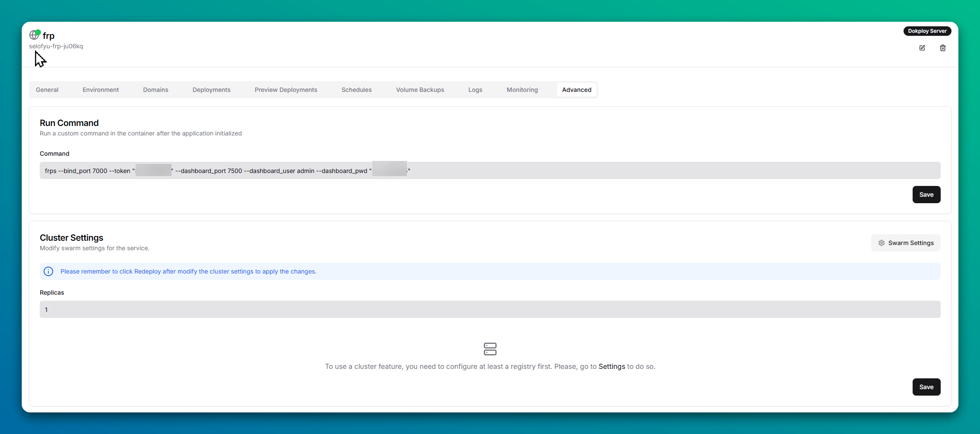The image size is (980, 434).
Task: Open the Environment tab
Action: click(101, 90)
